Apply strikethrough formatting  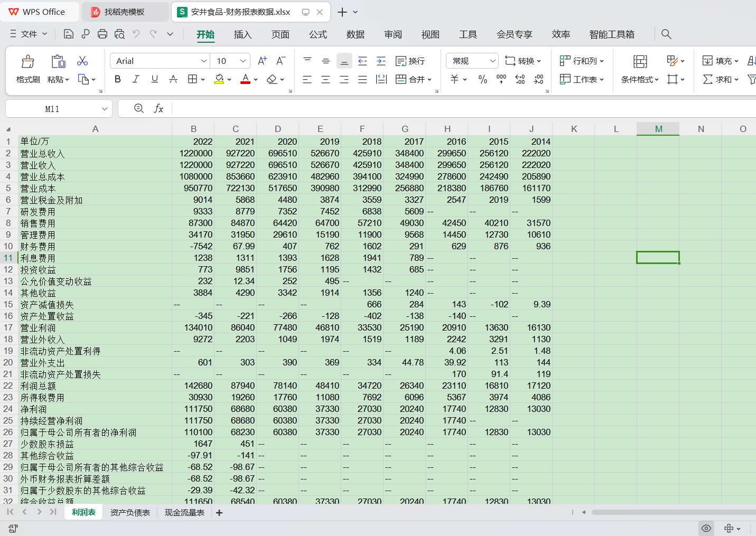[x=173, y=79]
